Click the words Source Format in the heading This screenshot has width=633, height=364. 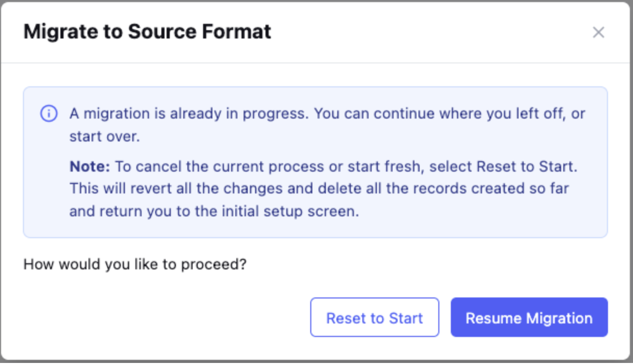coord(200,32)
